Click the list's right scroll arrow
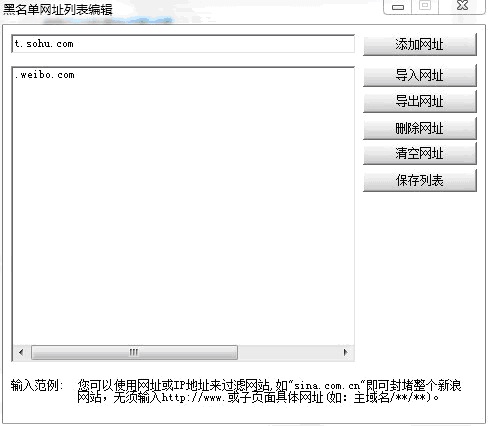This screenshot has height=426, width=488. tap(345, 352)
